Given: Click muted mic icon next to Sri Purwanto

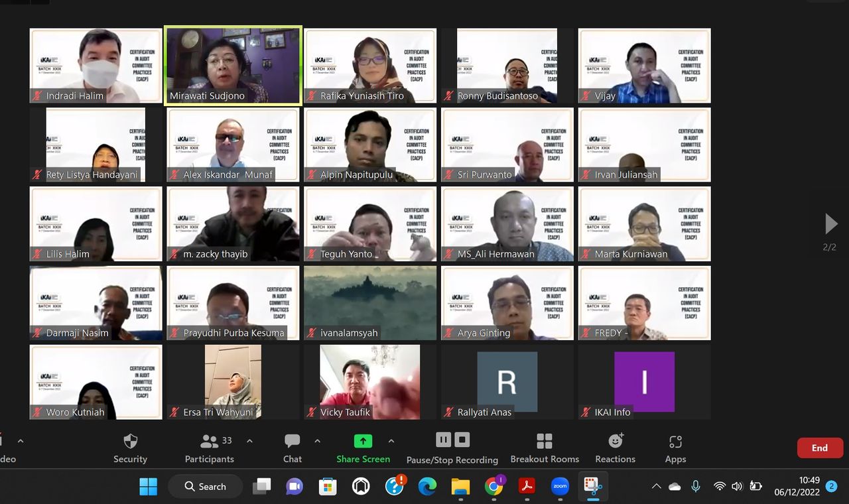Looking at the screenshot, I should point(449,175).
